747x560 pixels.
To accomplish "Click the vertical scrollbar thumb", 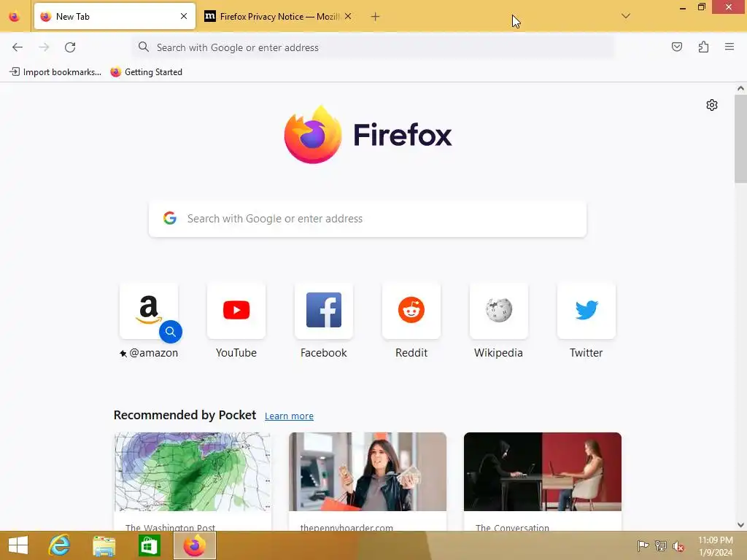I will pyautogui.click(x=740, y=139).
